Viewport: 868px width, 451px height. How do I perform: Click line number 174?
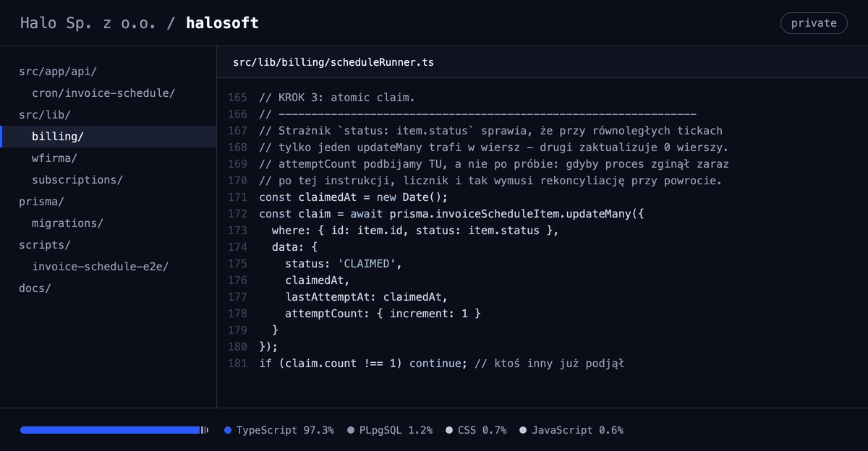pyautogui.click(x=237, y=247)
